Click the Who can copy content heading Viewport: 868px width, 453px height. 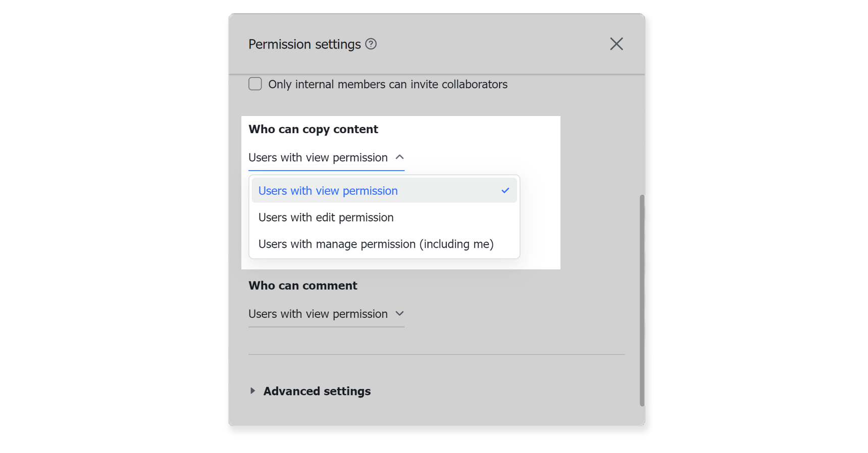(x=313, y=129)
